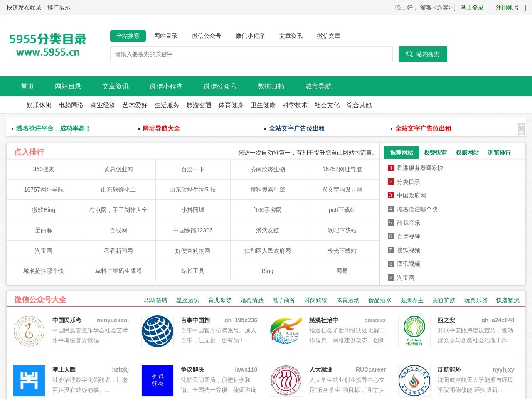The image size is (532, 399).
Task: Select the 旅游交通 category
Action: coord(199,105)
